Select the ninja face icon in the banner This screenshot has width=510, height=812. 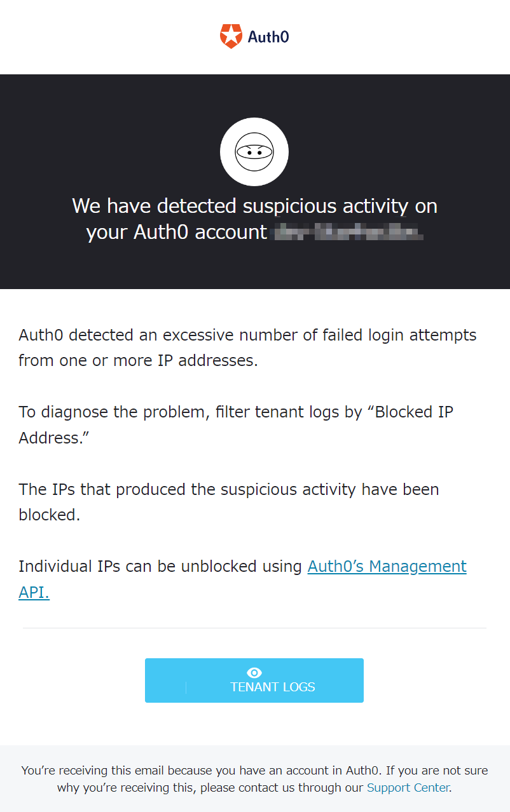(x=254, y=151)
